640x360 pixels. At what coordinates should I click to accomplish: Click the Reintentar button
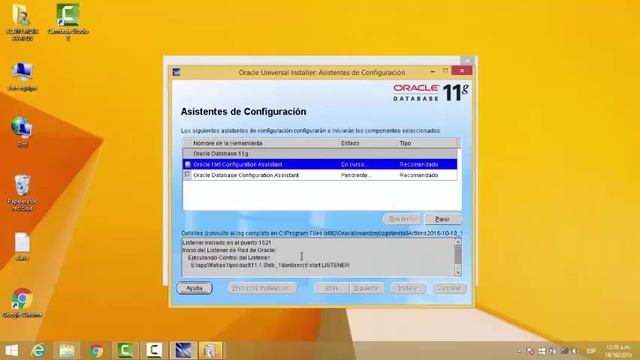[402, 219]
